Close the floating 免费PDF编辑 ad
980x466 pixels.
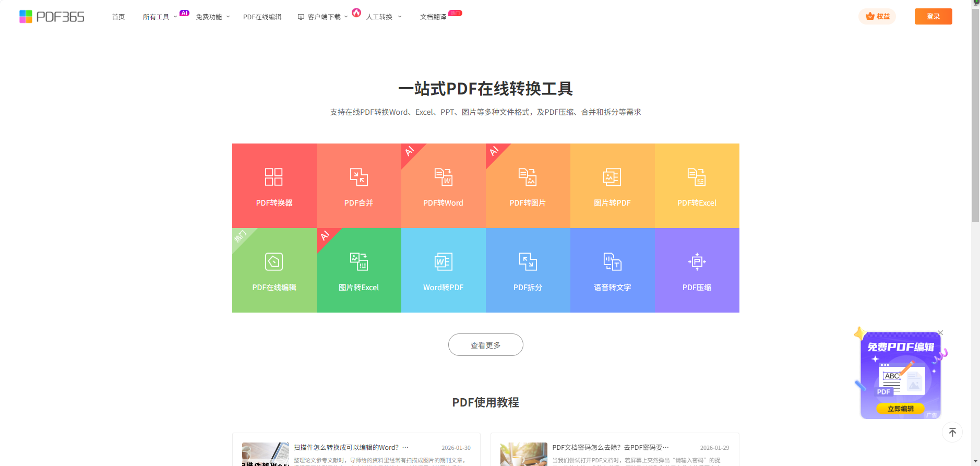pos(940,333)
